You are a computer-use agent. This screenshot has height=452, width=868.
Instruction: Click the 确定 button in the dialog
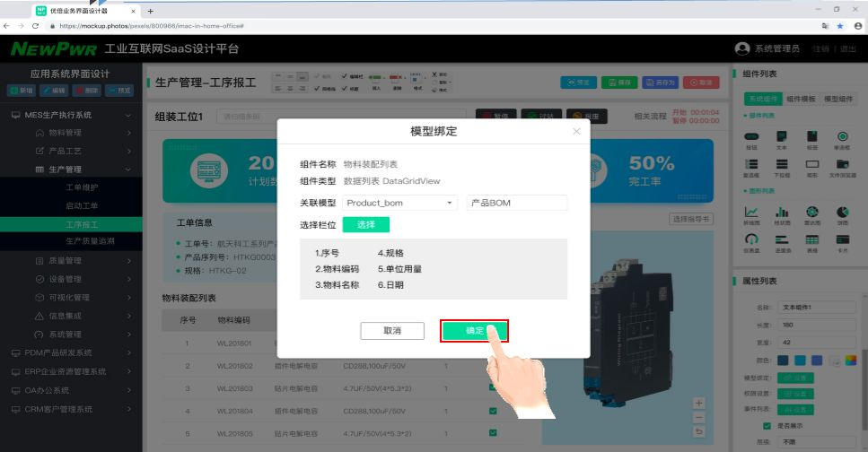474,331
